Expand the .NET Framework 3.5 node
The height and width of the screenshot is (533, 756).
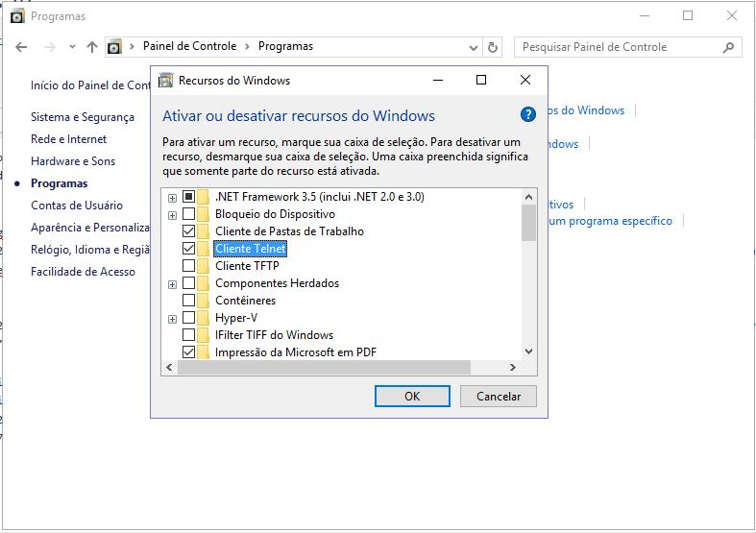click(172, 197)
